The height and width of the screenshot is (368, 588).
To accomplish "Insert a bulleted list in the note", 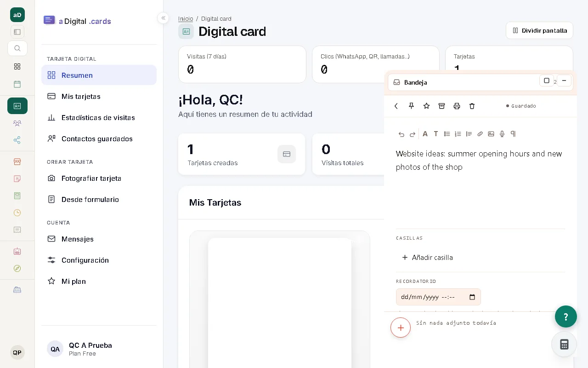I will [447, 134].
